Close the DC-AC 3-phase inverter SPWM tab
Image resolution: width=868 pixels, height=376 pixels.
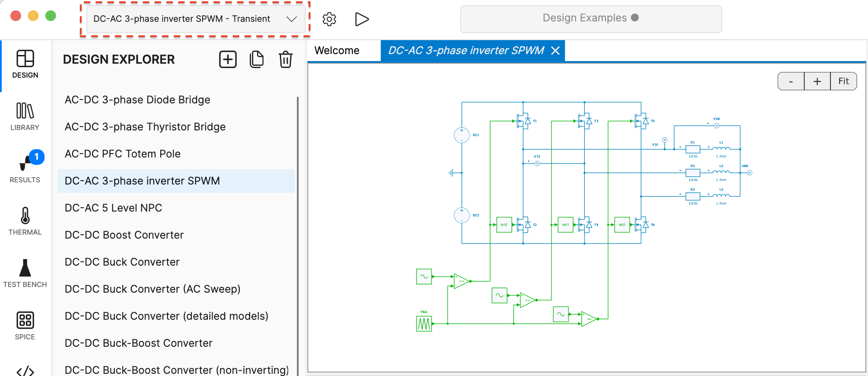[555, 51]
